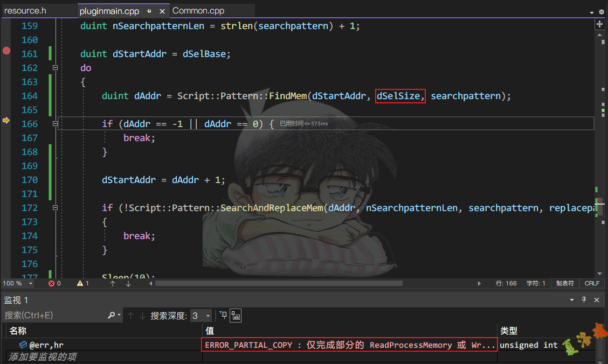
Task: Click the CRLF line-ending indicator
Action: coord(592,283)
